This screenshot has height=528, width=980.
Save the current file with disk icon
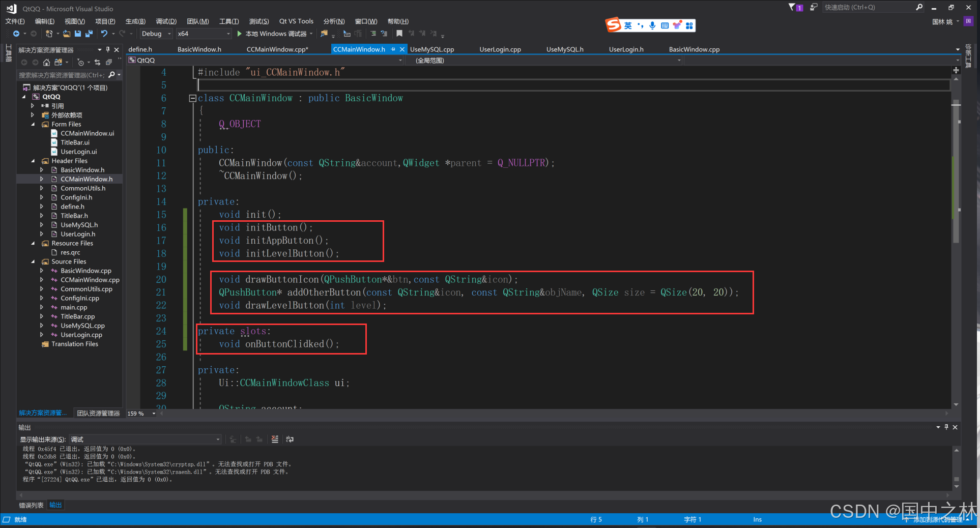(x=78, y=34)
